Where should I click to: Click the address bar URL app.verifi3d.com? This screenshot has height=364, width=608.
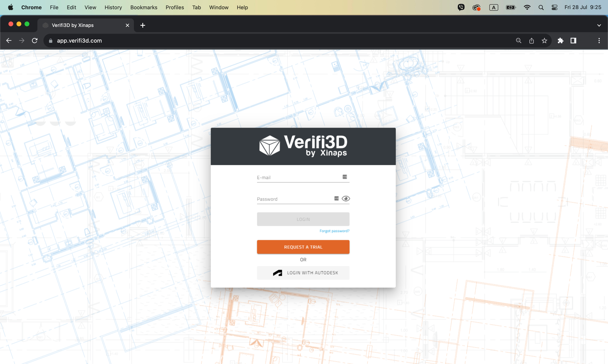[79, 41]
